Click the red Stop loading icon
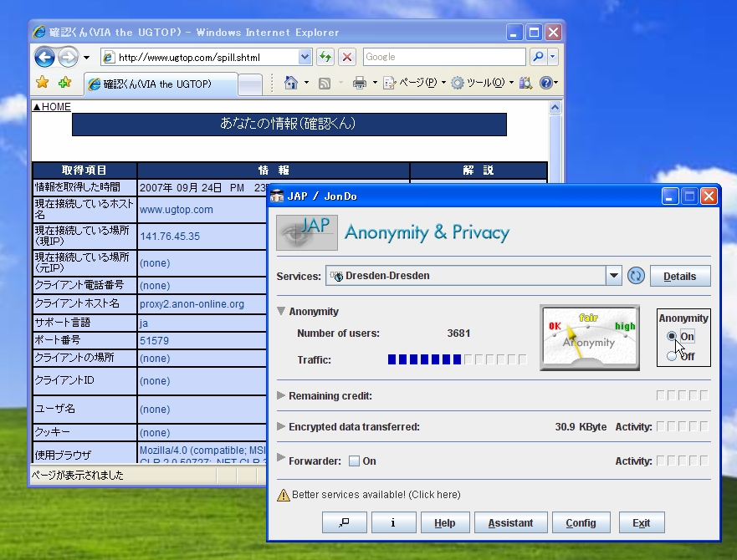Image resolution: width=737 pixels, height=560 pixels. click(347, 58)
